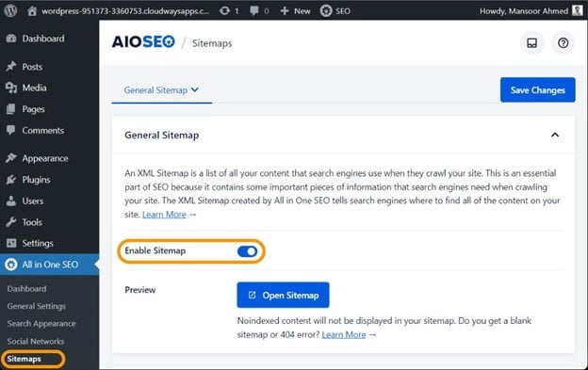The width and height of the screenshot is (588, 370).
Task: Open the AIOSEO help question mark icon
Action: click(x=563, y=43)
